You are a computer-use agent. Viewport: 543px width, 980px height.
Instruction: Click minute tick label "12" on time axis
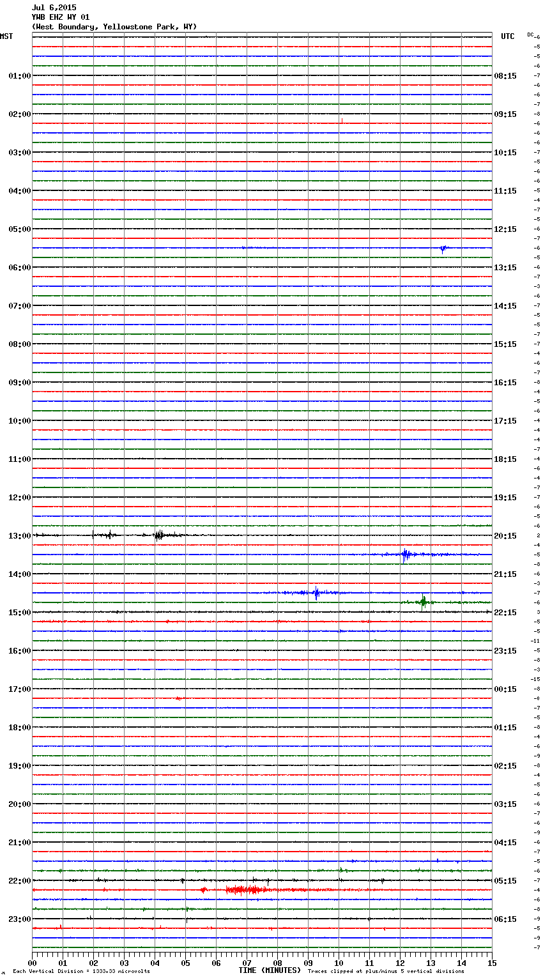[x=400, y=963]
